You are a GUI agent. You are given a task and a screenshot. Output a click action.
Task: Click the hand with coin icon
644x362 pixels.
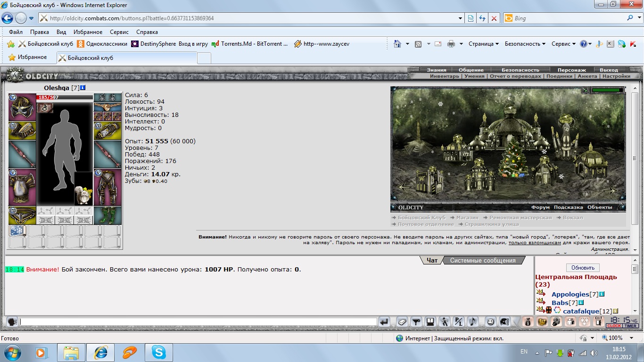point(556,322)
